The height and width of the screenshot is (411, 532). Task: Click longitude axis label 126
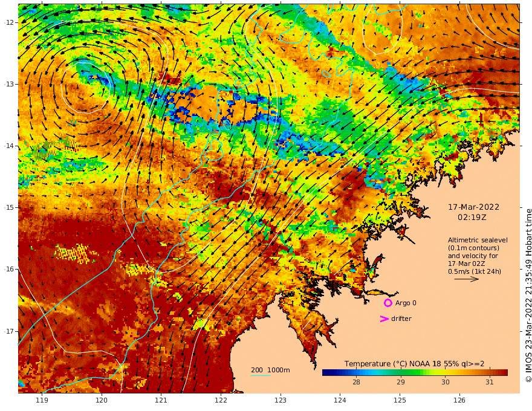[x=459, y=401]
